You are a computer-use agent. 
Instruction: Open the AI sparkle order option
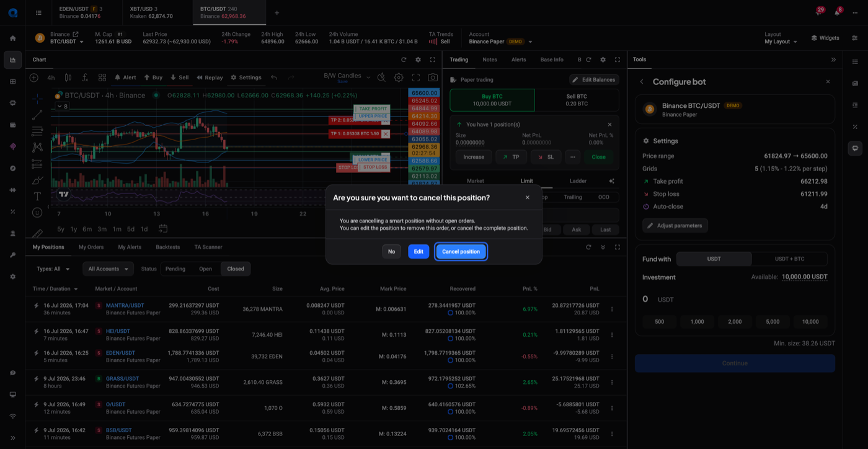tap(611, 181)
